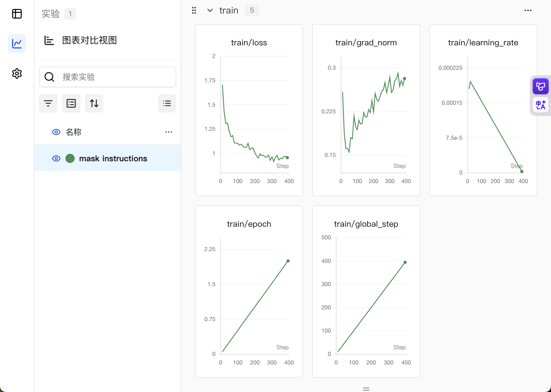Viewport: 551px width, 392px height.
Task: Click the green mask instructions color dot
Action: coord(70,158)
